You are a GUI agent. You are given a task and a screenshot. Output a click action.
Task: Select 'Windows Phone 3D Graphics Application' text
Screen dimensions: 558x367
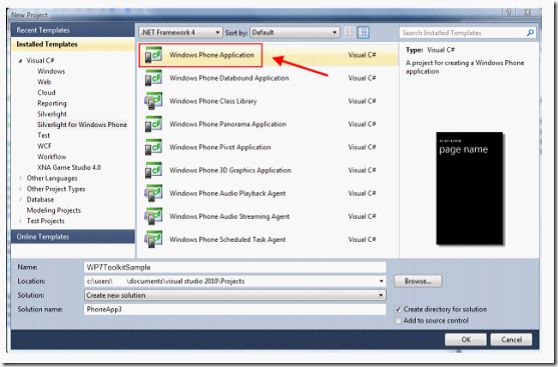(230, 171)
